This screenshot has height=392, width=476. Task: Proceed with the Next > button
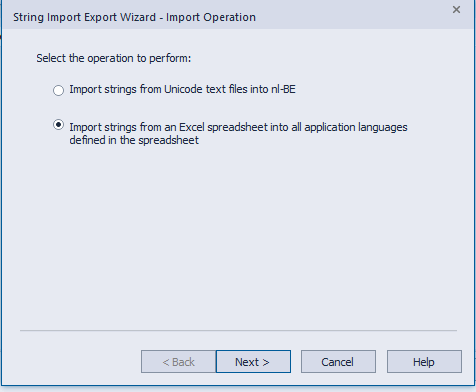coord(253,362)
